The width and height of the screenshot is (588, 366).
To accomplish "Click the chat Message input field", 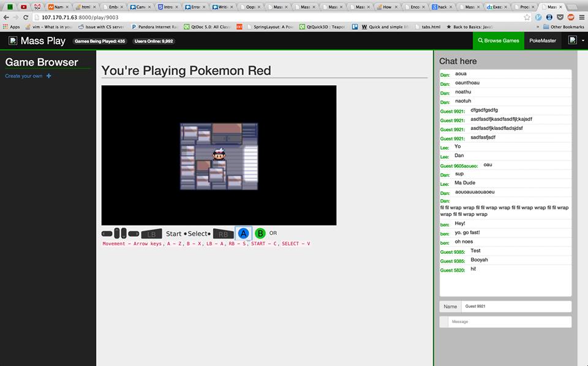I will (510, 322).
